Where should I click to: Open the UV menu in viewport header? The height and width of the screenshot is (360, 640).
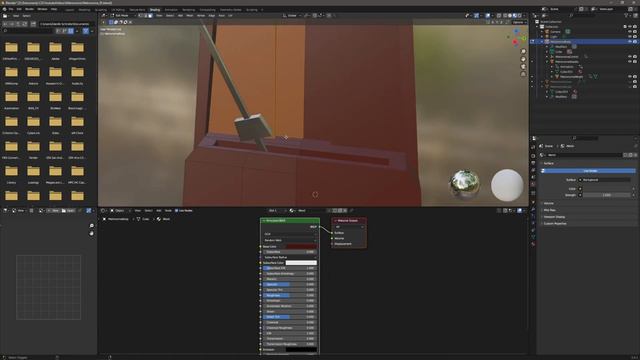pos(230,16)
